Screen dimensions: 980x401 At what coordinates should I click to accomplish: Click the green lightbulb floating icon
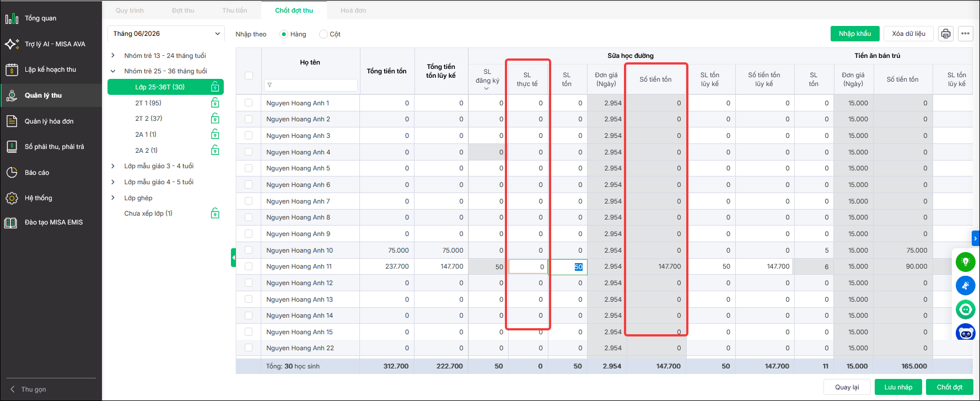click(x=965, y=262)
